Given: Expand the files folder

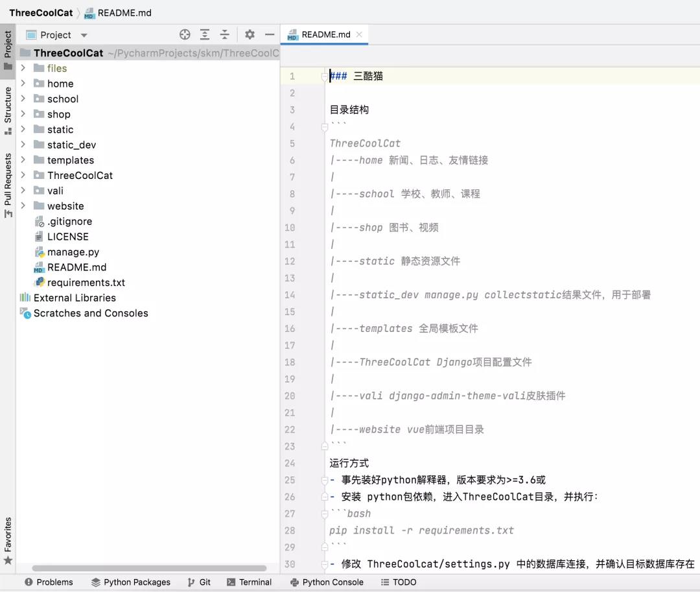Looking at the screenshot, I should pyautogui.click(x=23, y=68).
